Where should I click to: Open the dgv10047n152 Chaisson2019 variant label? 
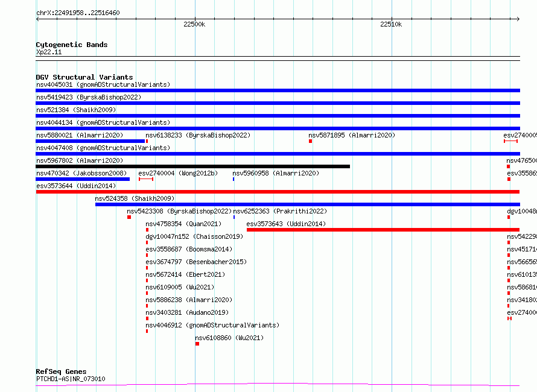194,236
